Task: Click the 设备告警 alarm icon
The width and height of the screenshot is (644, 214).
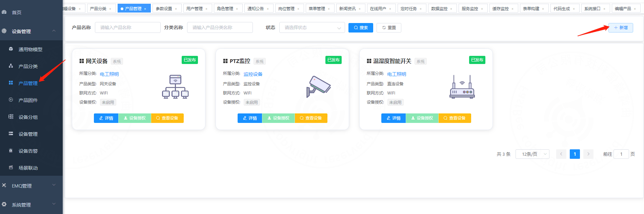Action: coord(11,151)
